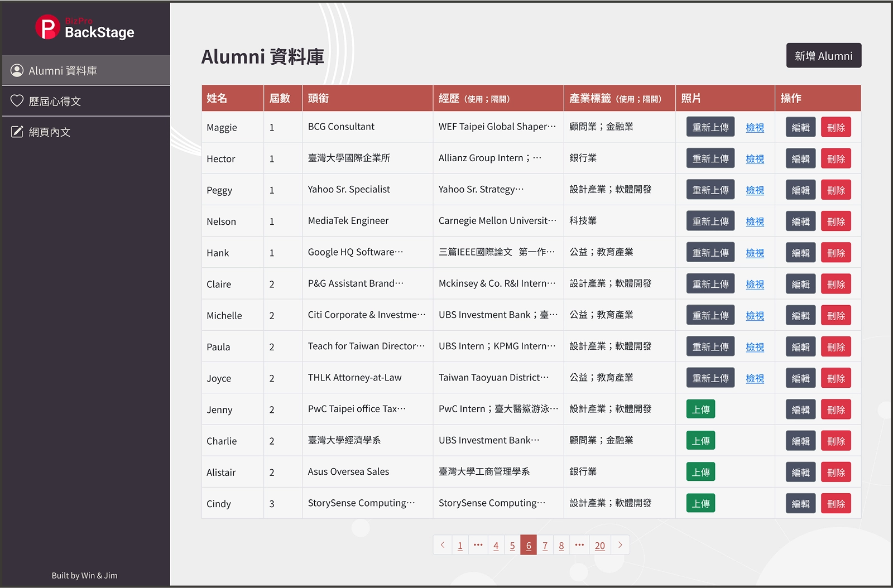Open the 歷屆心得文 sidebar menu item
This screenshot has width=893, height=588.
pos(86,101)
